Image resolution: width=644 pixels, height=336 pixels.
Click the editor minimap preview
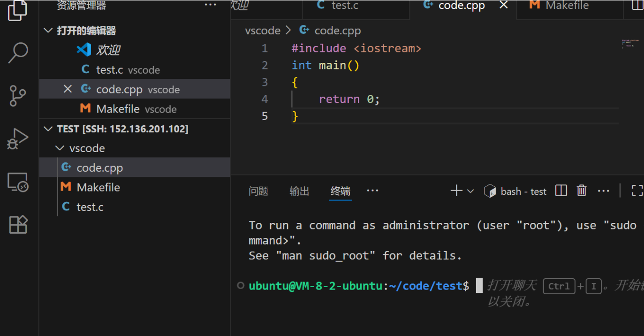pos(630,43)
